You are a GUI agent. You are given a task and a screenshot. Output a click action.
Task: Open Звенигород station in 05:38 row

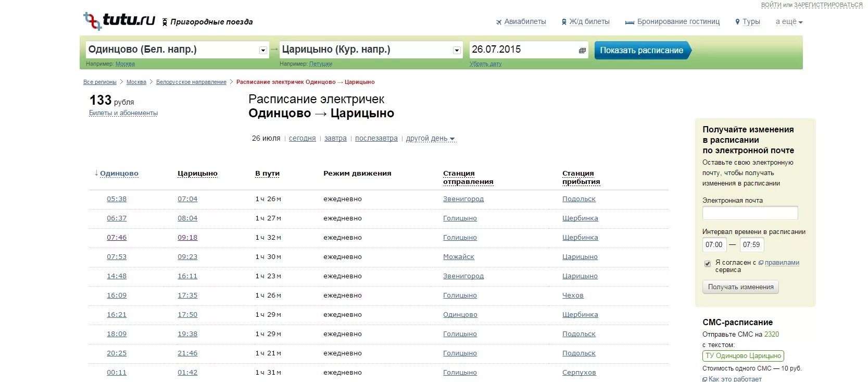tap(463, 199)
